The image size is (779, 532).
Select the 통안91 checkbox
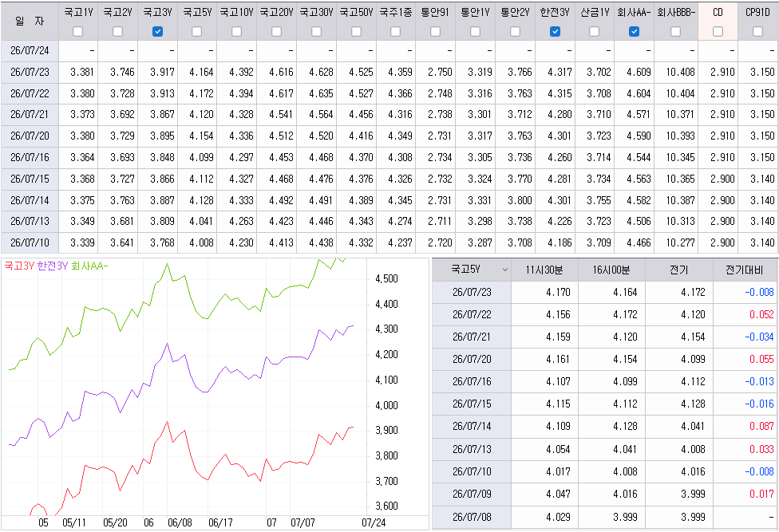pyautogui.click(x=435, y=32)
